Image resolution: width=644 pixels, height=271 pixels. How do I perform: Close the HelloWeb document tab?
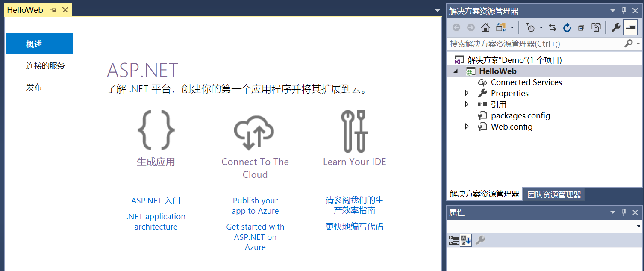point(65,10)
